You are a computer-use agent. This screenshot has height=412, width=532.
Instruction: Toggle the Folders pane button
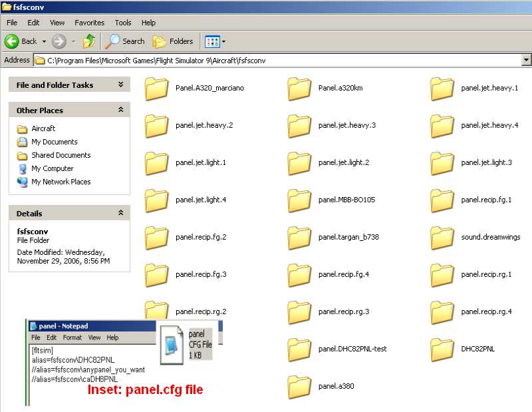tap(173, 41)
